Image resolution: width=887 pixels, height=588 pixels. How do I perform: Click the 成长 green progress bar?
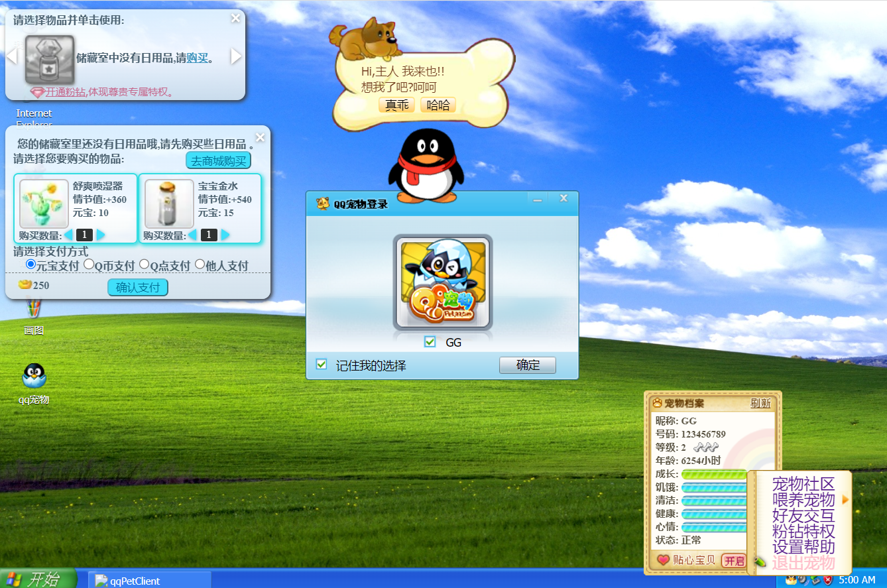point(715,474)
